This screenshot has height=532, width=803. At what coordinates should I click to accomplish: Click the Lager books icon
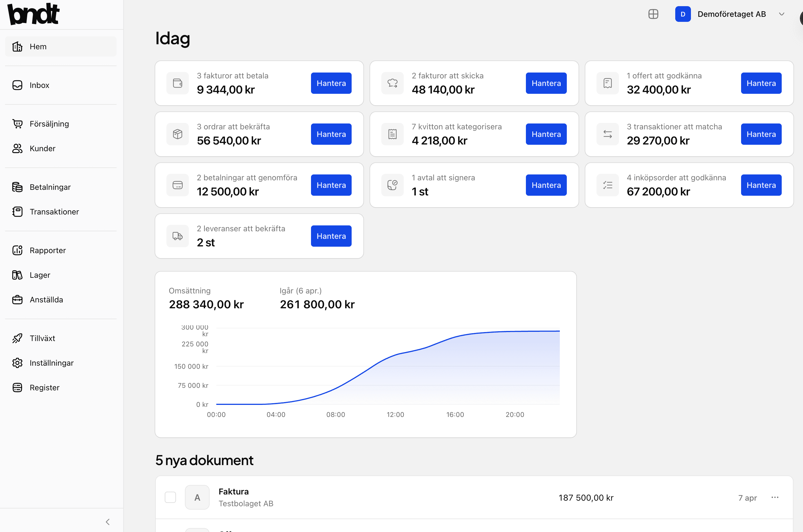17,275
